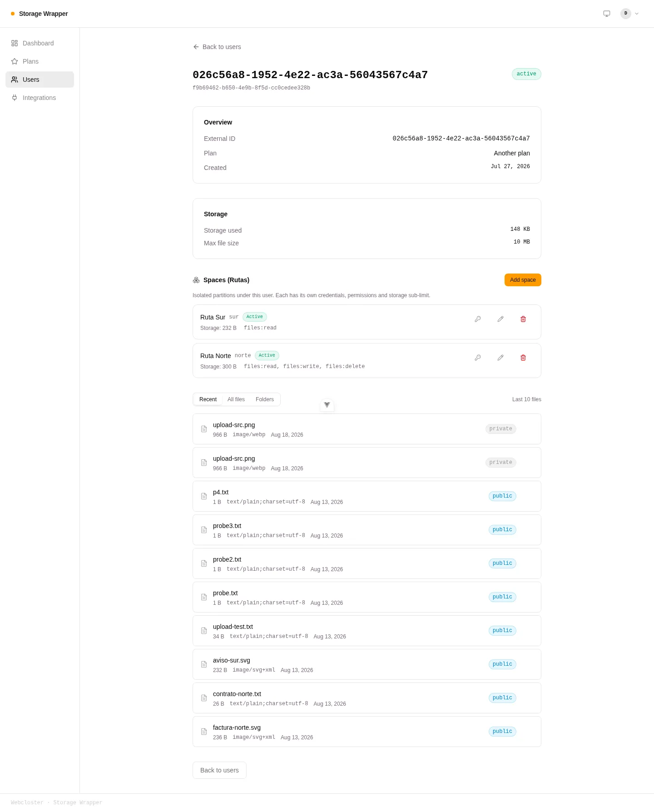Open credentials key icon for Ruta Norte
The height and width of the screenshot is (812, 654).
click(x=478, y=358)
